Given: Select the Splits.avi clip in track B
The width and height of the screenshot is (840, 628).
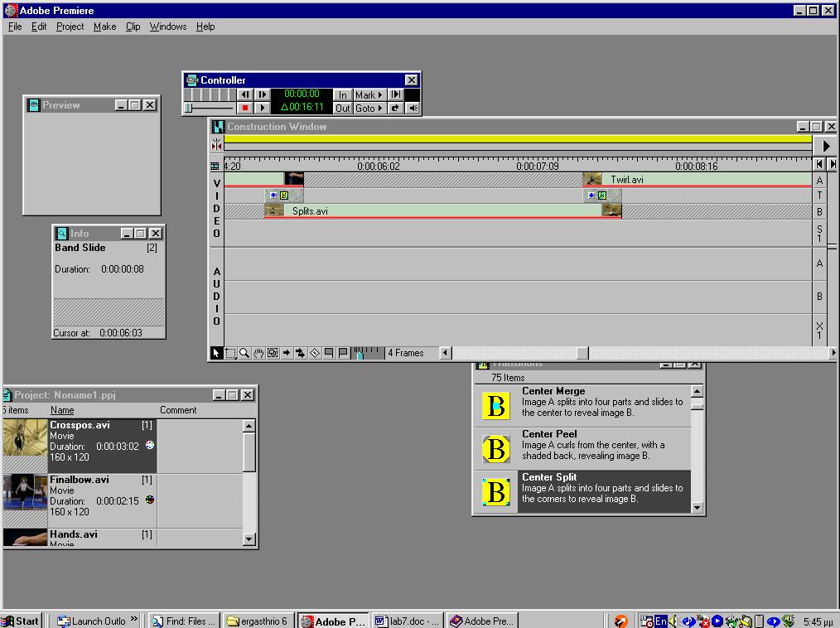Looking at the screenshot, I should pos(442,211).
